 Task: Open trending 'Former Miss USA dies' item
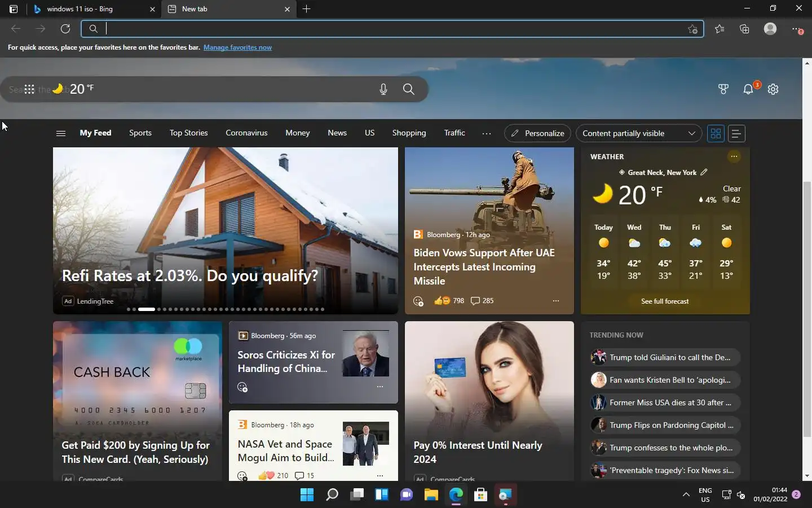[665, 402]
